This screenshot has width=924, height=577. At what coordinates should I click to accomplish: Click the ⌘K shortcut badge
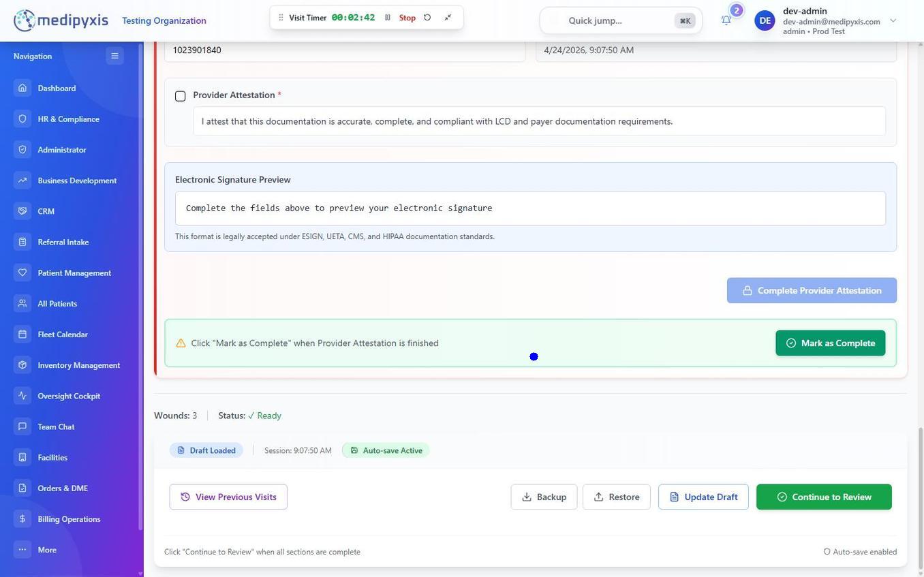tap(685, 20)
